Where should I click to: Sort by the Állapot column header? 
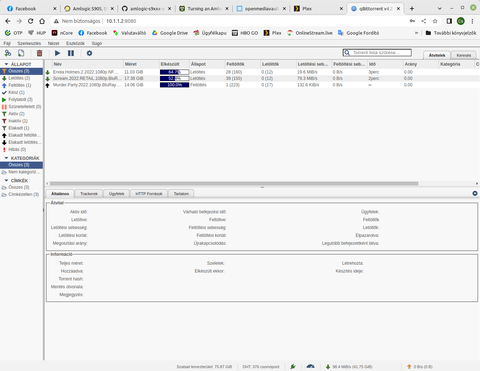pyautogui.click(x=207, y=64)
